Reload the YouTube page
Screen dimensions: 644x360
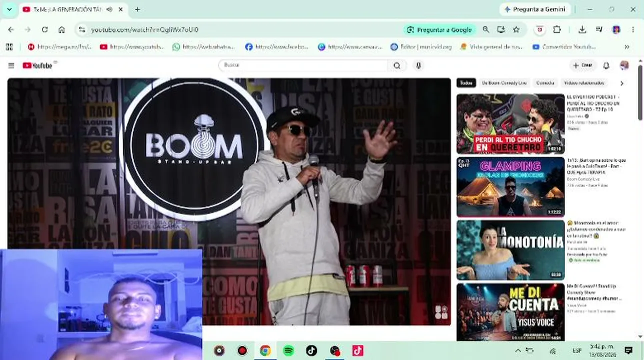44,29
